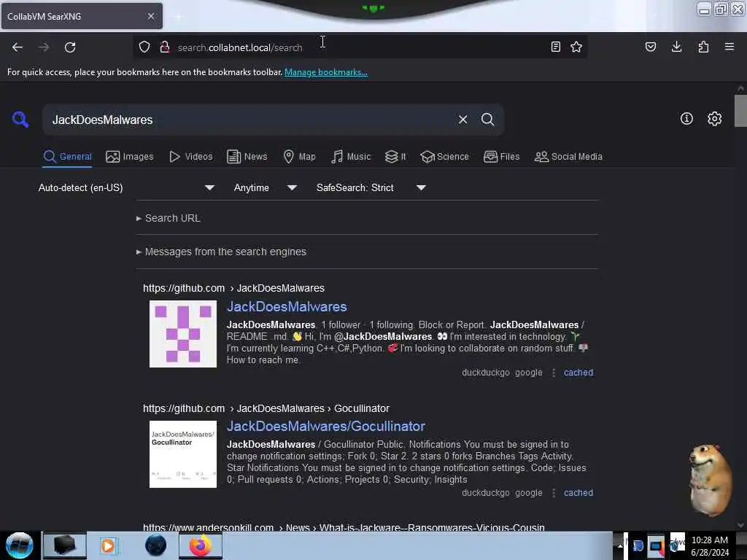This screenshot has height=560, width=747.
Task: Open the insecure connection lock icon
Action: pyautogui.click(x=165, y=47)
